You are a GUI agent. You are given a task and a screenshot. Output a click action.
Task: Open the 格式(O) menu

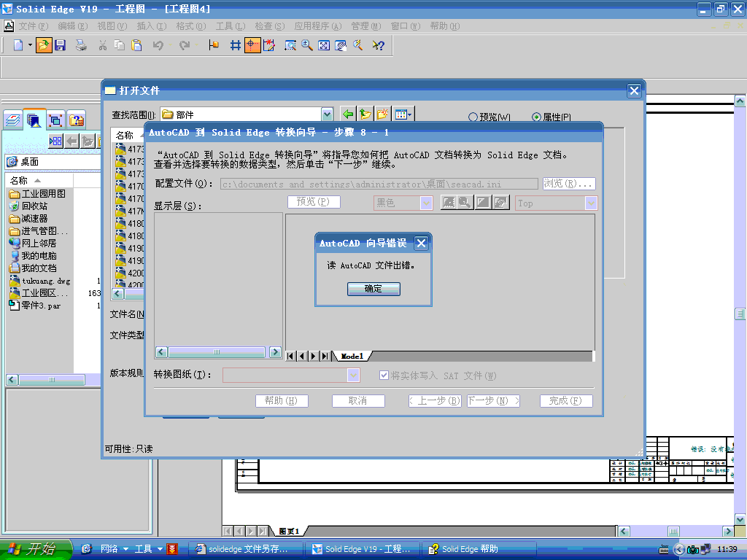tap(191, 26)
